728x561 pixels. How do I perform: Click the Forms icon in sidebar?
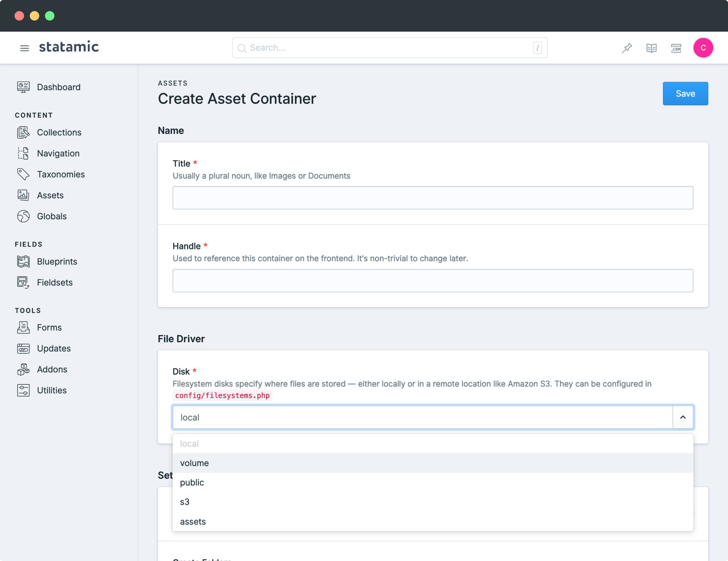[23, 327]
